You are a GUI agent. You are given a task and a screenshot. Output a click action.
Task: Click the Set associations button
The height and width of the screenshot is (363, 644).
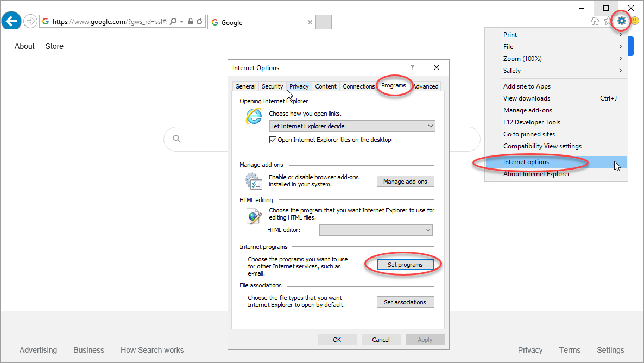click(406, 302)
